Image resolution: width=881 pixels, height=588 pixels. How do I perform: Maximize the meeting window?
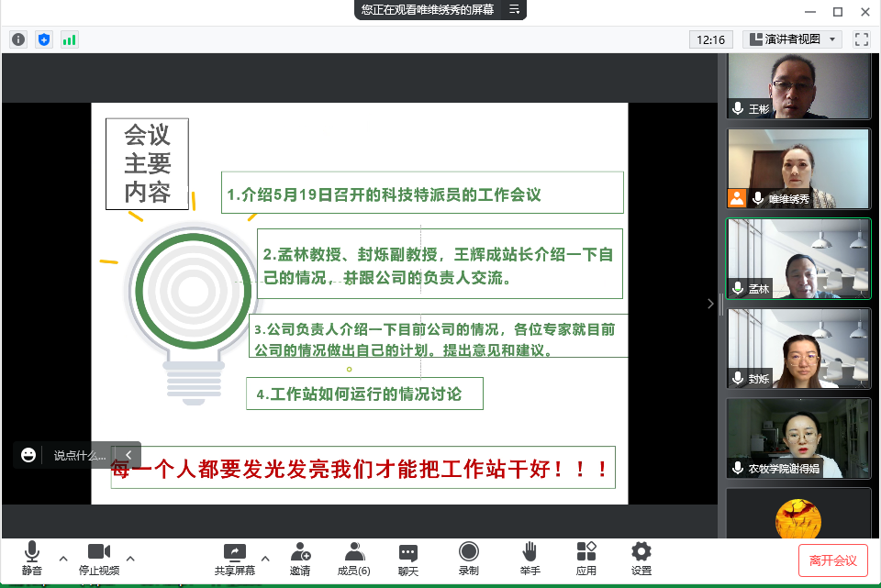[x=838, y=11]
